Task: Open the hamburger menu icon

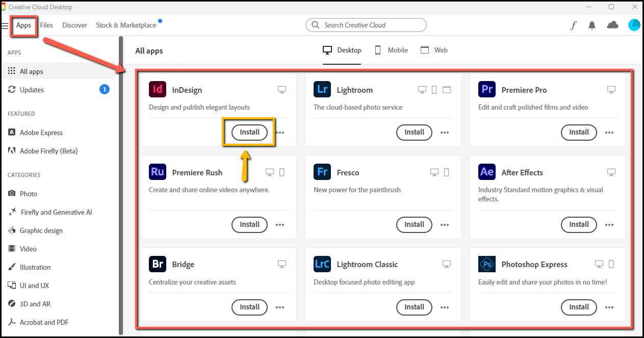Action: [x=5, y=25]
